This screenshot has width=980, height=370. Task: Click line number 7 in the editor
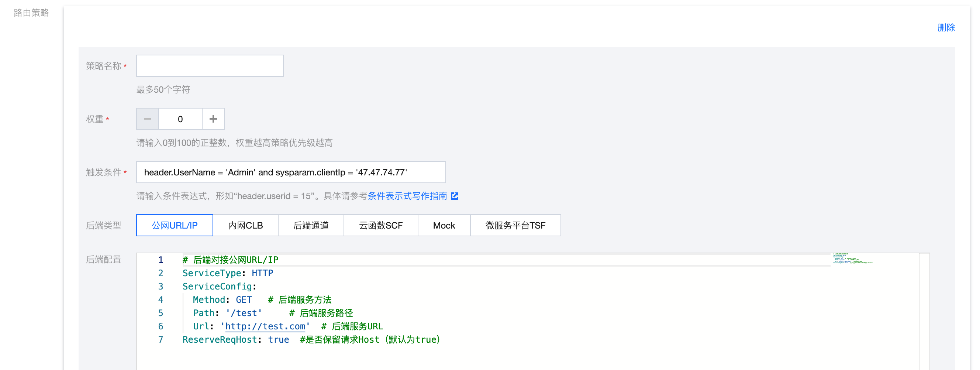point(161,340)
